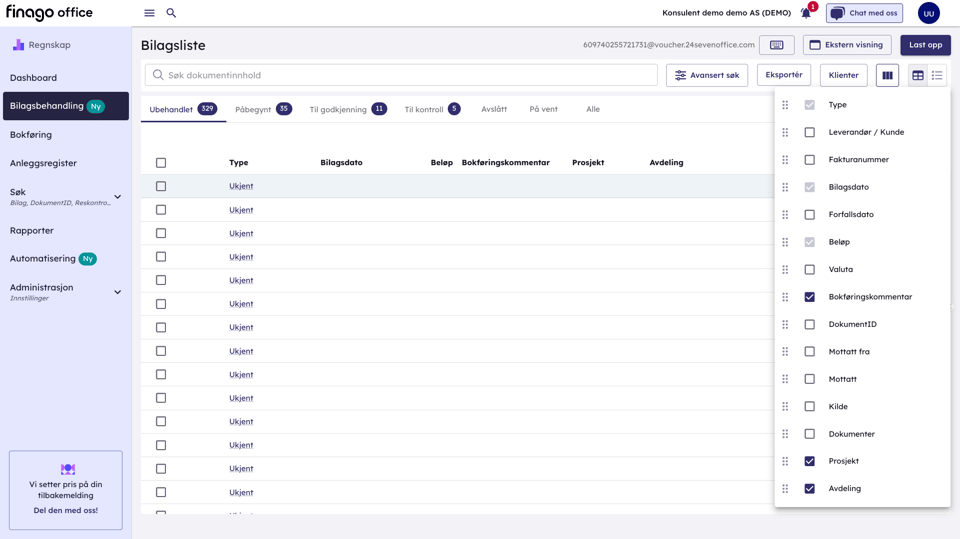Switch to the Påbegynt tab
This screenshot has height=539, width=960.
click(262, 109)
